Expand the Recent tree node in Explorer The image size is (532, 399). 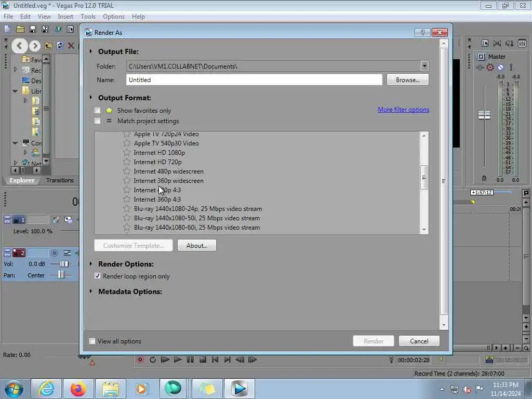coord(15,70)
